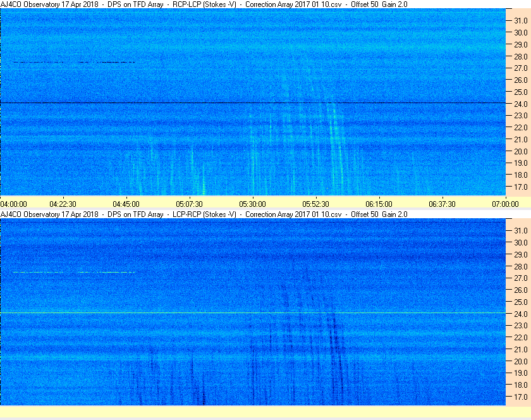Select 21.0 frequency label on LCP-RCP chart
The width and height of the screenshot is (531, 420).
pyautogui.click(x=521, y=350)
